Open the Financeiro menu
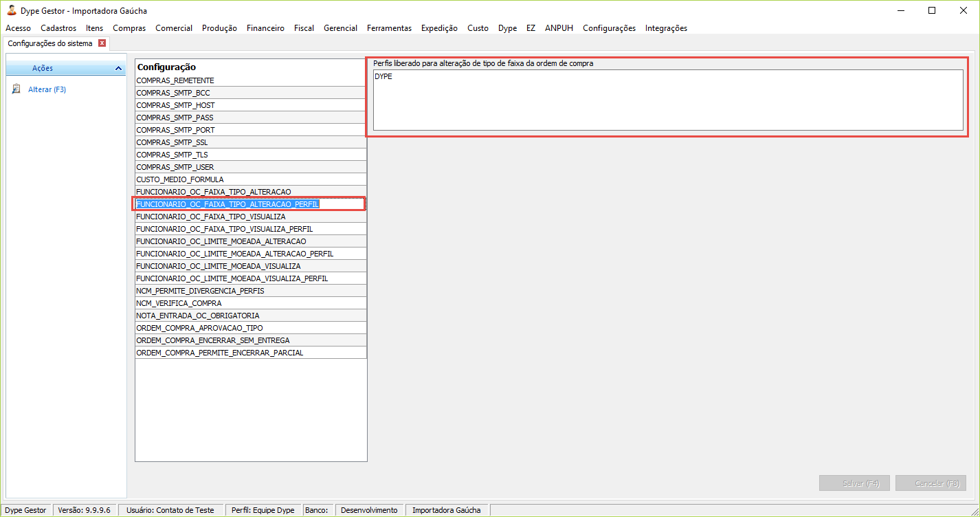The image size is (980, 517). (265, 28)
